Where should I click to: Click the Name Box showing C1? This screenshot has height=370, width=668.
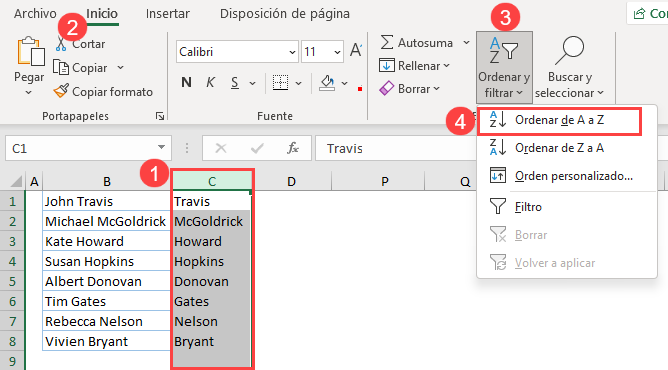click(81, 148)
